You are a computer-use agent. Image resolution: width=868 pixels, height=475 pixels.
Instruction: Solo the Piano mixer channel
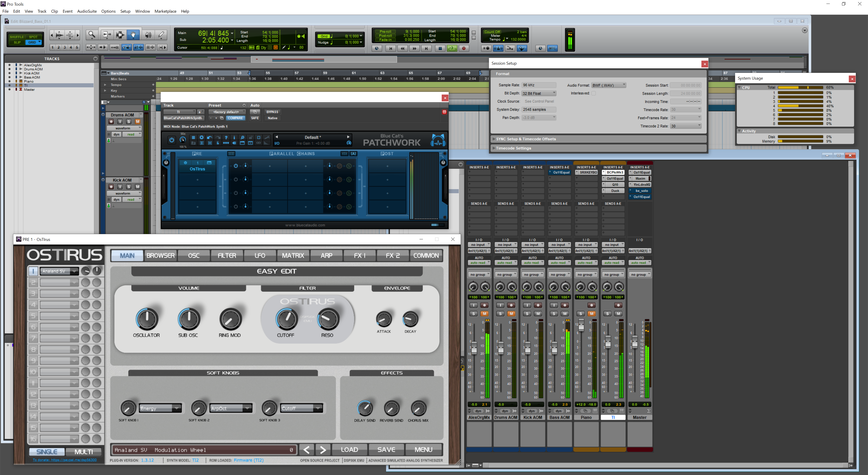(580, 314)
